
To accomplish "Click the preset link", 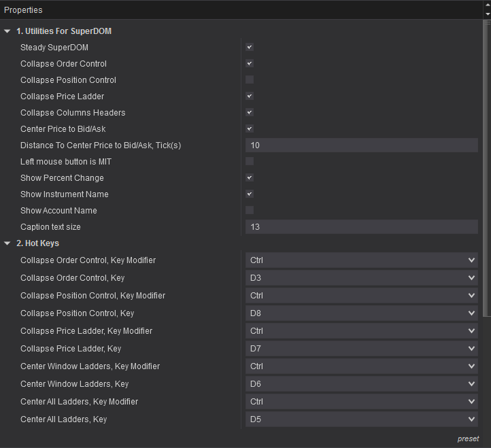I will pyautogui.click(x=468, y=439).
